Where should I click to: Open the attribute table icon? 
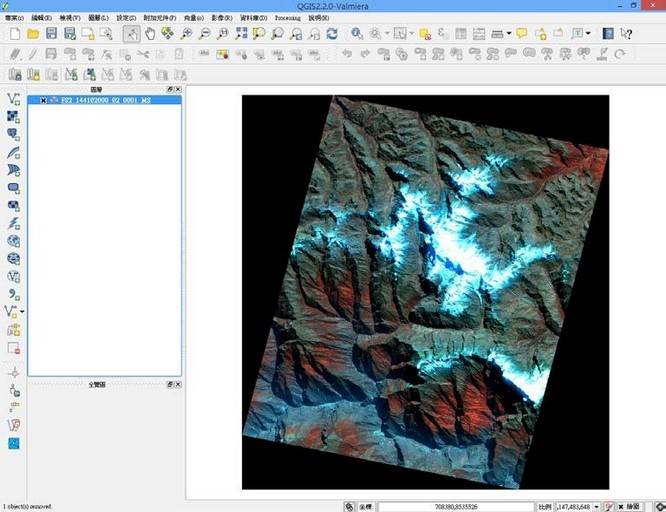[461, 34]
